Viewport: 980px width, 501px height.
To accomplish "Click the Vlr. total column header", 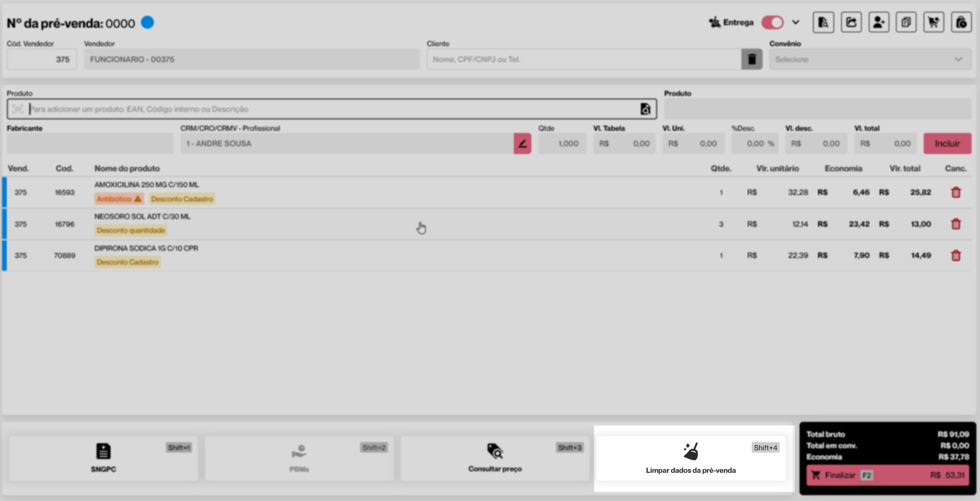I will point(905,168).
